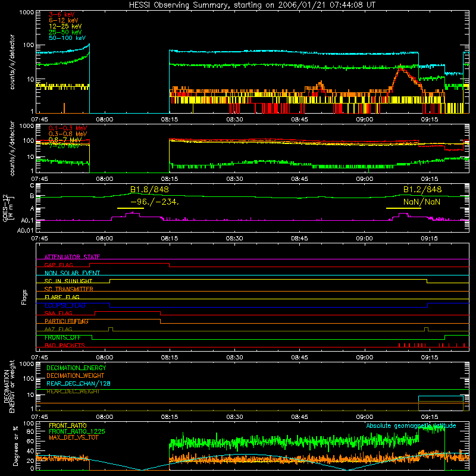
Task: Select the yellow flare interval bar under -96./-234.
Action: click(x=130, y=208)
